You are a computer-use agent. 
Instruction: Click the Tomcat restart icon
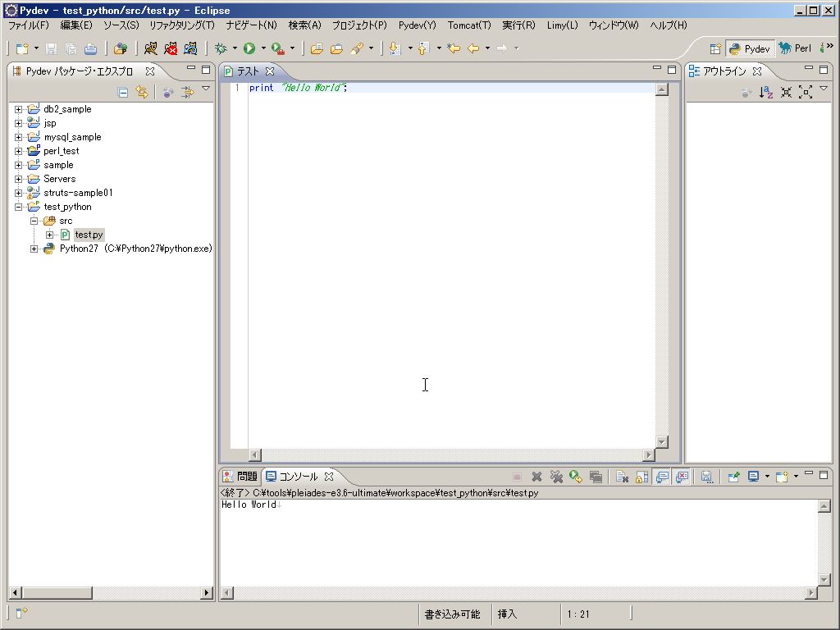coord(190,48)
